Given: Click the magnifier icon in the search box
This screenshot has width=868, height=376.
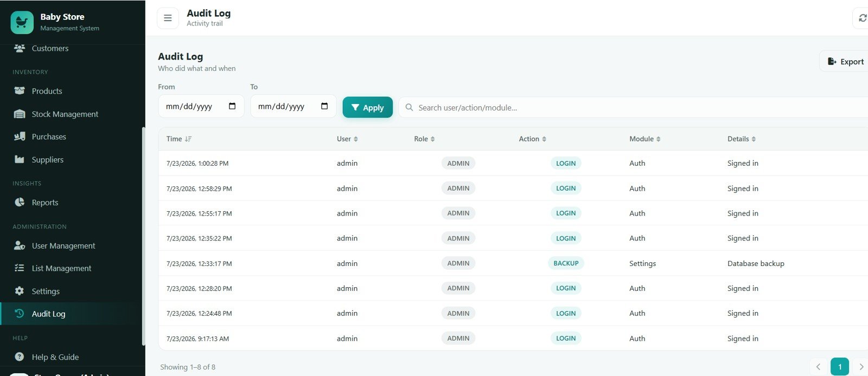Looking at the screenshot, I should (410, 107).
